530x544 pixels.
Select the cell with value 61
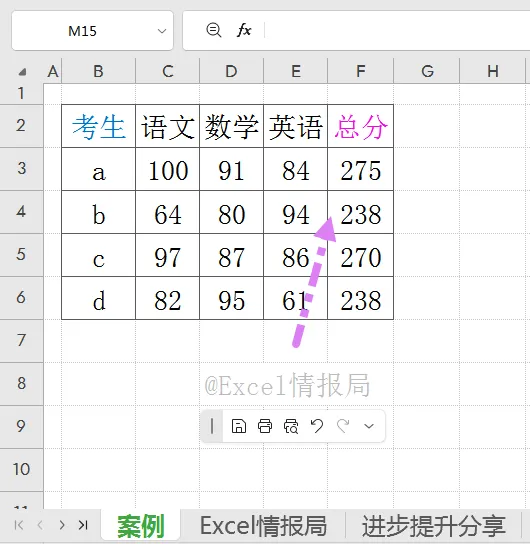point(296,298)
